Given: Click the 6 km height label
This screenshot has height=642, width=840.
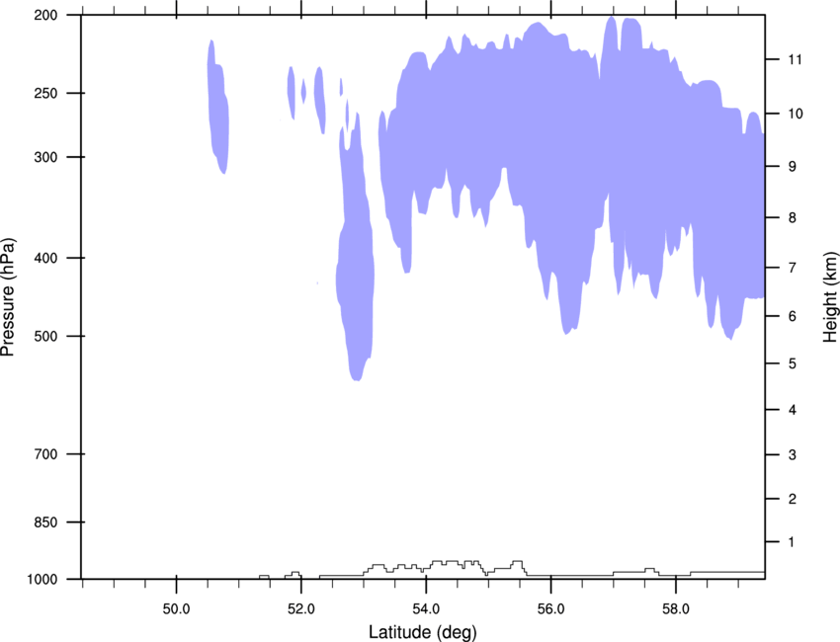Looking at the screenshot, I should click(793, 316).
